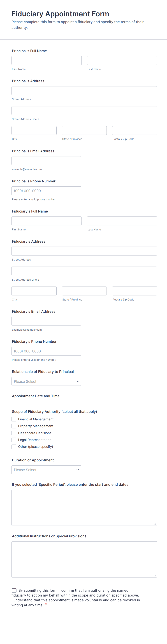Image resolution: width=167 pixels, height=644 pixels.
Task: Select the Legal Representation checkbox
Action: [14, 440]
